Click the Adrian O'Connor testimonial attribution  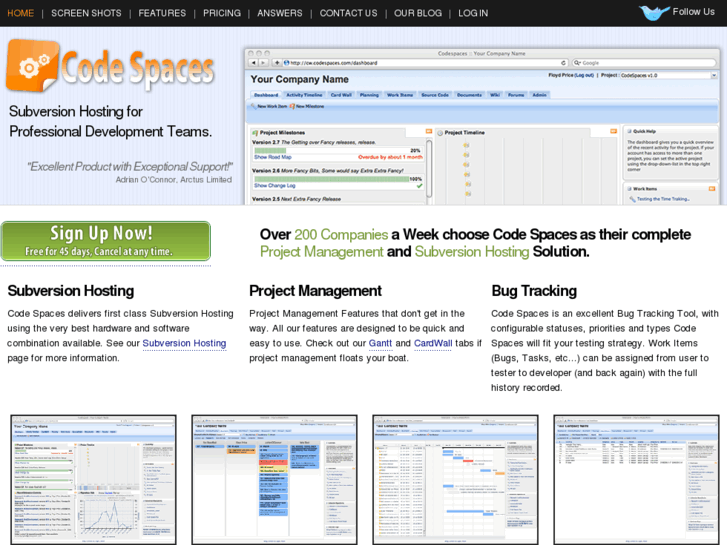click(x=173, y=180)
